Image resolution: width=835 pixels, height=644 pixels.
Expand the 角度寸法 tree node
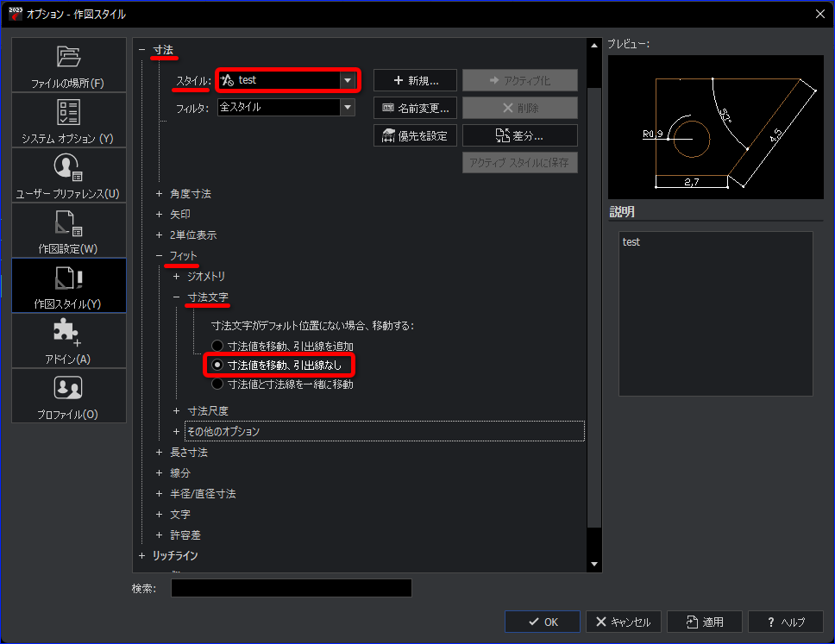[x=159, y=194]
